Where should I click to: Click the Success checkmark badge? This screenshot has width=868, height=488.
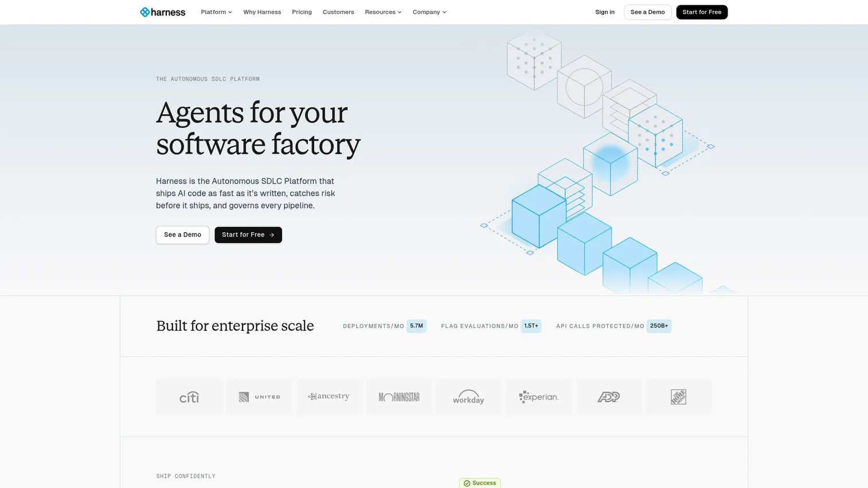tap(480, 483)
